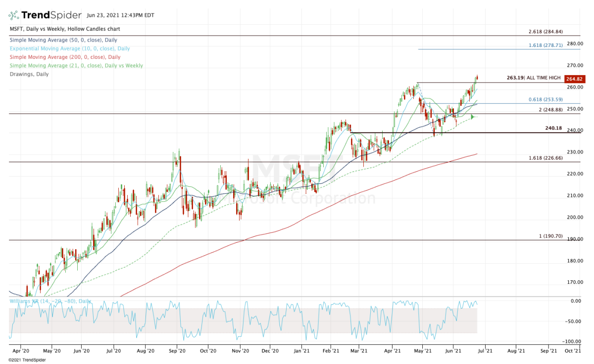Click the 0.618 (253.59) retracement label
This screenshot has width=594, height=364.
click(545, 99)
